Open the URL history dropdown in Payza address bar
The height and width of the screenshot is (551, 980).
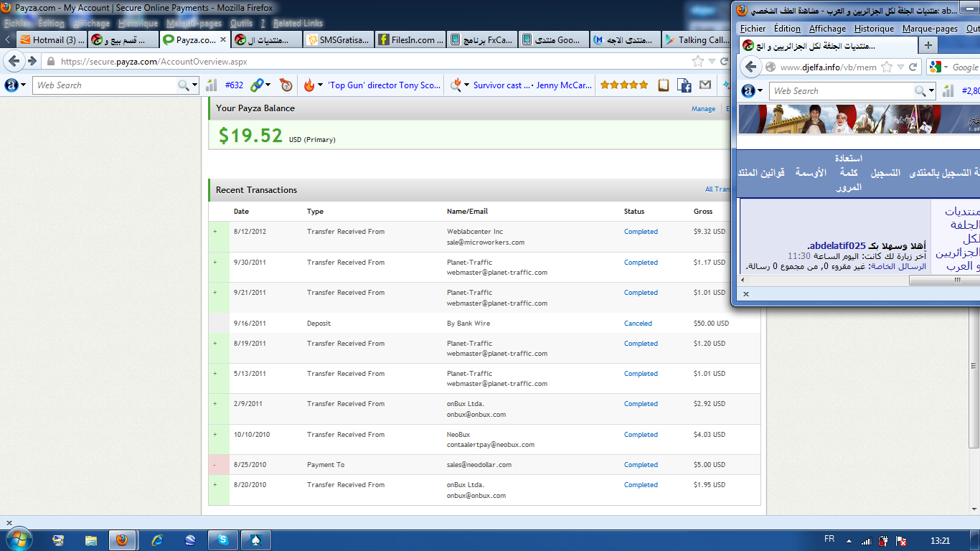coord(710,62)
